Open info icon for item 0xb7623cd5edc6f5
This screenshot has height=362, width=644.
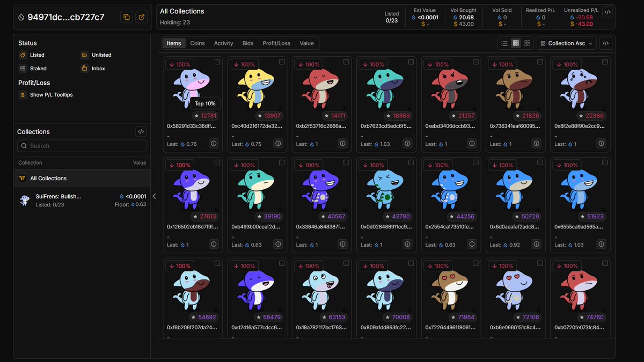(407, 144)
